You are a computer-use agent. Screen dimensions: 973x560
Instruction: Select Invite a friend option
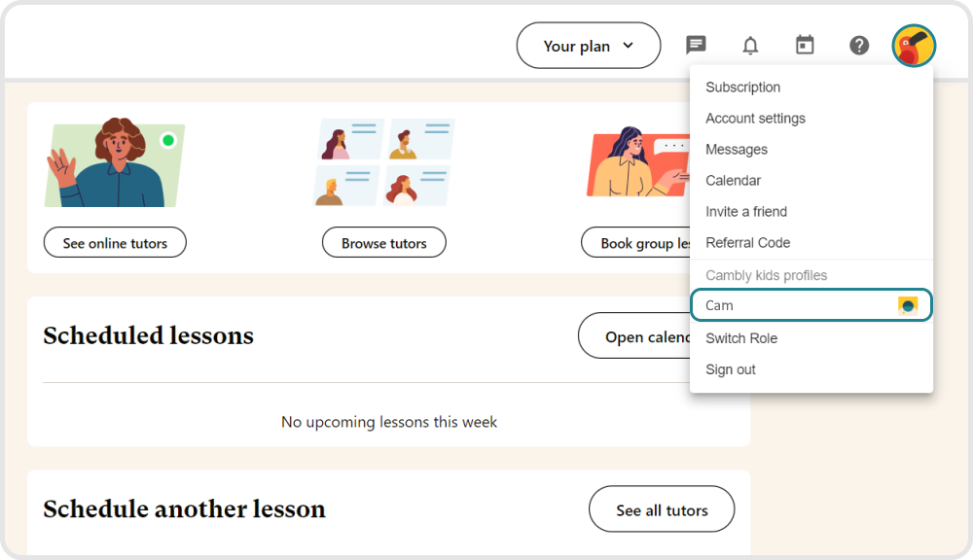745,212
